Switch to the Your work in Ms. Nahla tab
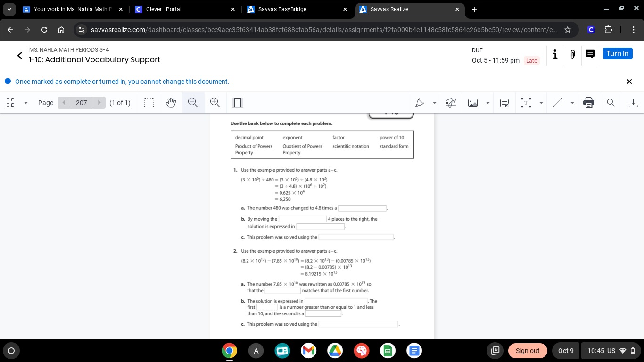This screenshot has height=362, width=644. 73,9
